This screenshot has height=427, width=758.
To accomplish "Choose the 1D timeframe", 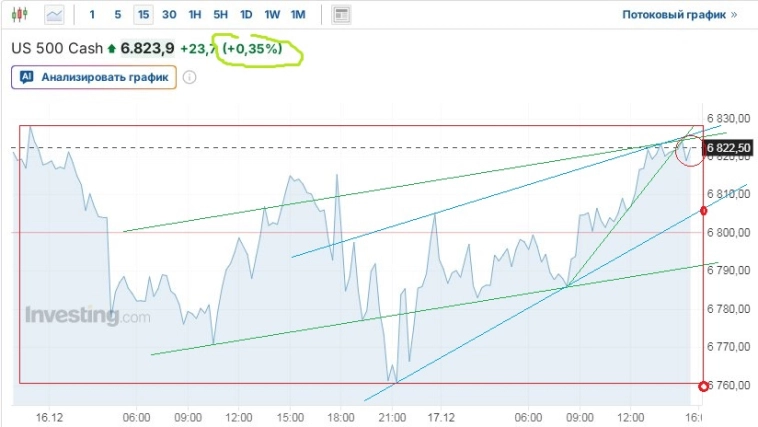I will pyautogui.click(x=246, y=15).
